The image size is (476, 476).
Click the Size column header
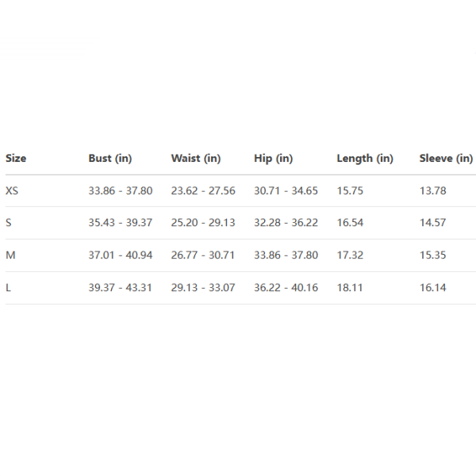pyautogui.click(x=16, y=159)
